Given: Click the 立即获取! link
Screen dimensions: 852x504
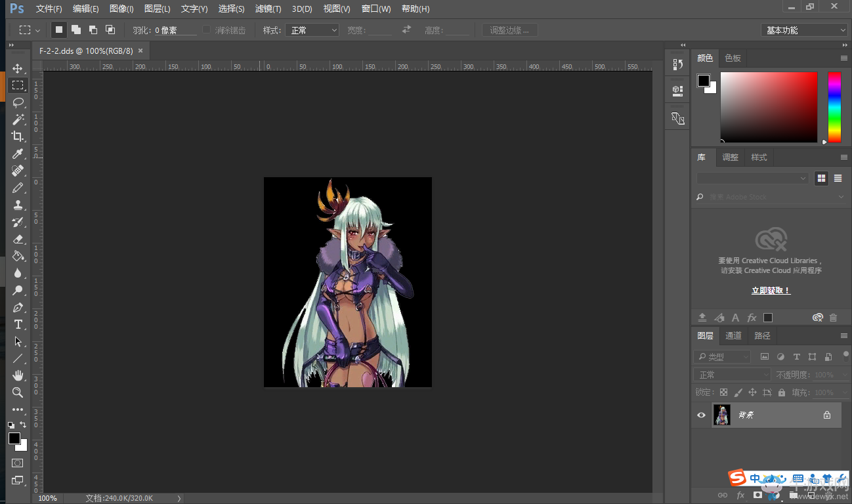Looking at the screenshot, I should [771, 290].
